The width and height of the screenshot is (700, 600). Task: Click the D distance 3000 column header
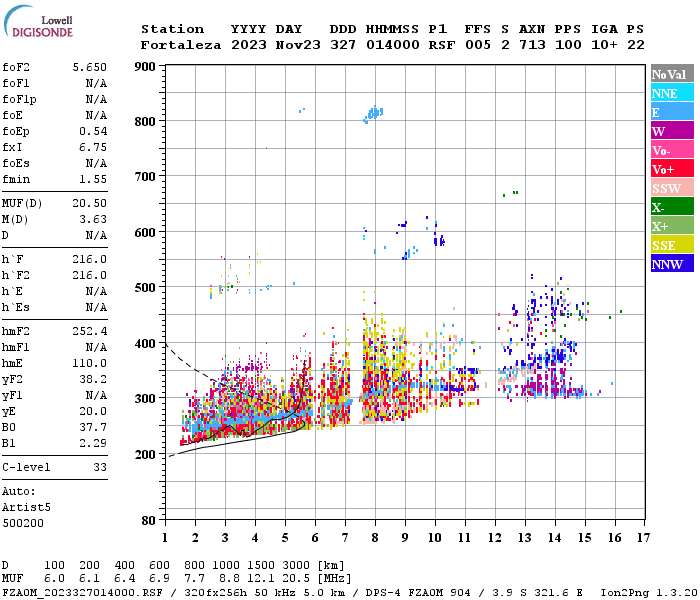(296, 566)
